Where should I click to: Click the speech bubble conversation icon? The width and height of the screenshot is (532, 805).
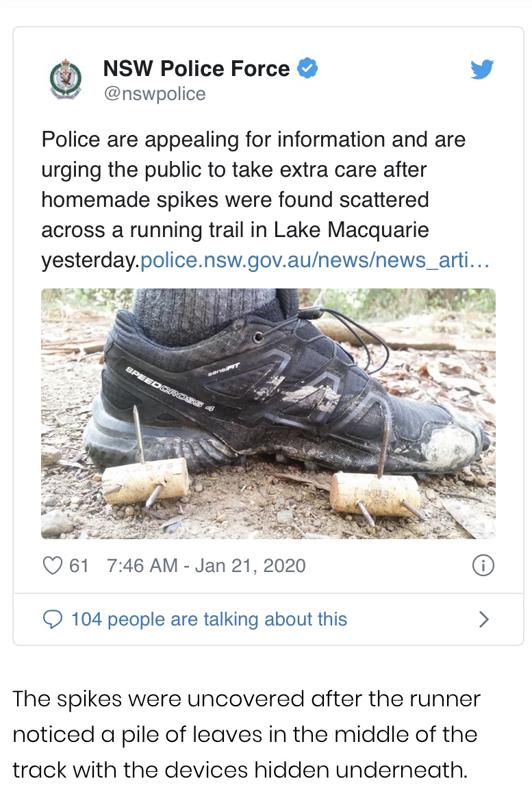point(53,619)
